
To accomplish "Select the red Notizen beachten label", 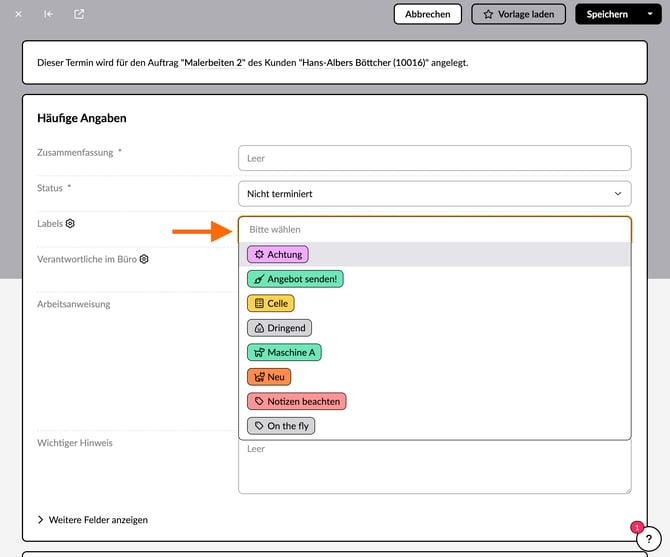I will pos(296,401).
